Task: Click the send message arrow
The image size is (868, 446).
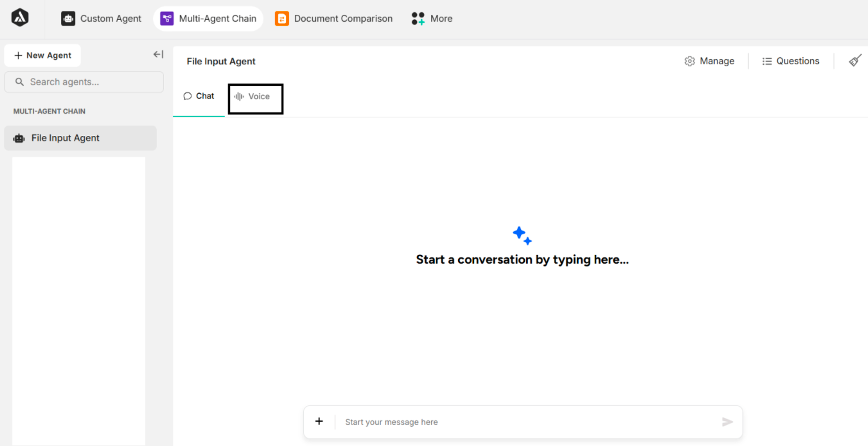Action: pyautogui.click(x=728, y=422)
